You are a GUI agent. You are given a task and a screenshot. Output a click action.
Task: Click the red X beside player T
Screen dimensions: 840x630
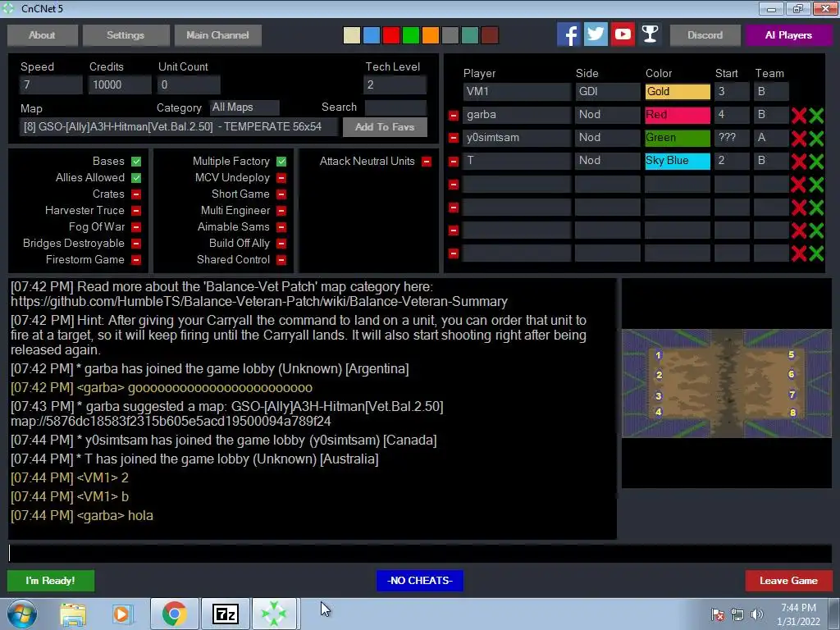(799, 162)
